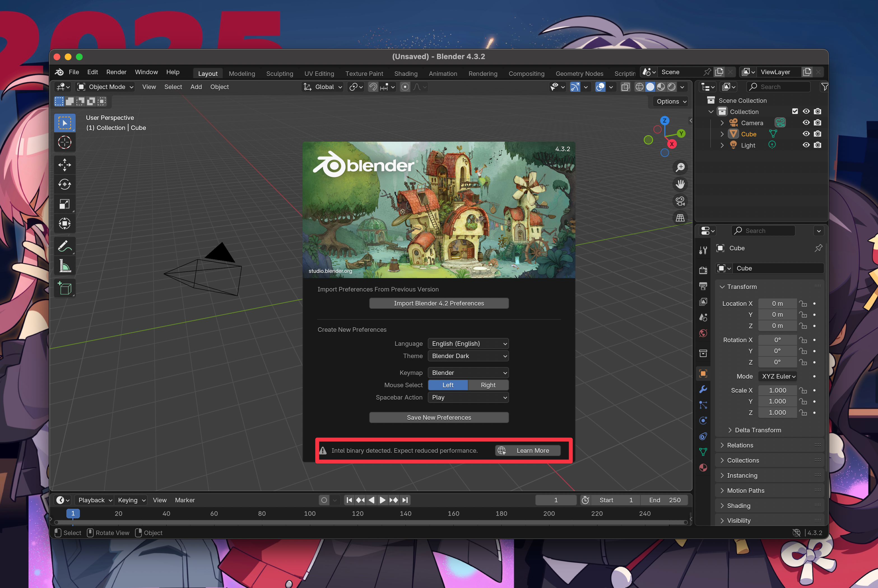Select the Measure tool

(x=64, y=266)
